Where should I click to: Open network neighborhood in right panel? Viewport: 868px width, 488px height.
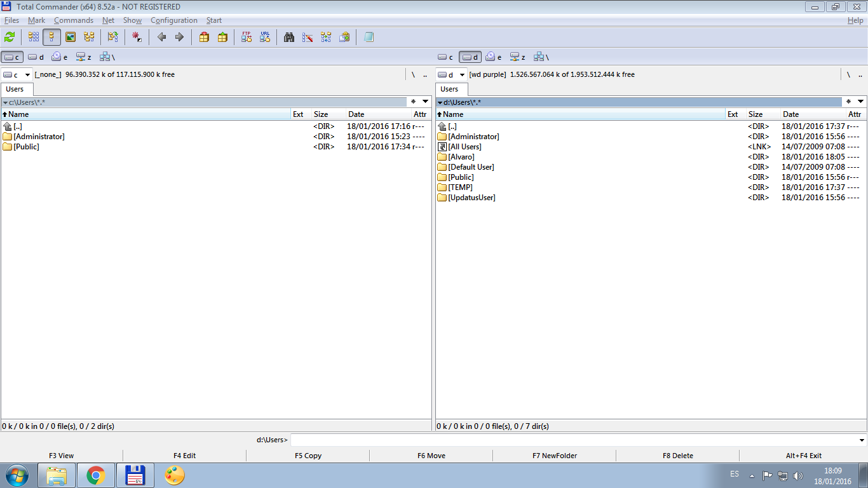(541, 57)
